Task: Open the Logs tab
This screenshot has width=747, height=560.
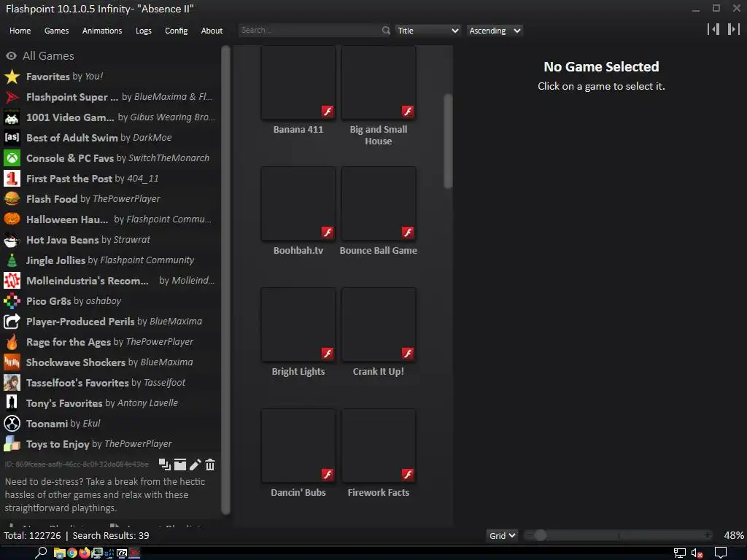Action: (x=144, y=31)
